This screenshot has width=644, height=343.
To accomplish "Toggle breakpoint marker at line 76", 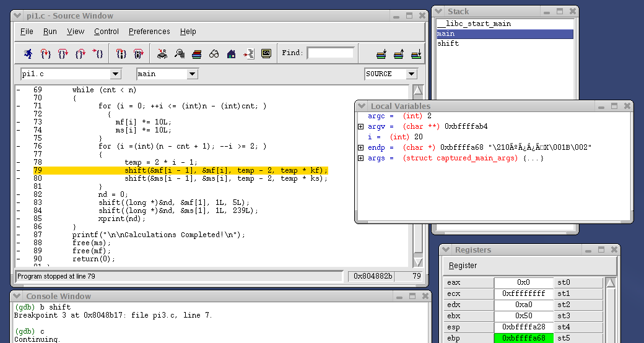I will (19, 146).
